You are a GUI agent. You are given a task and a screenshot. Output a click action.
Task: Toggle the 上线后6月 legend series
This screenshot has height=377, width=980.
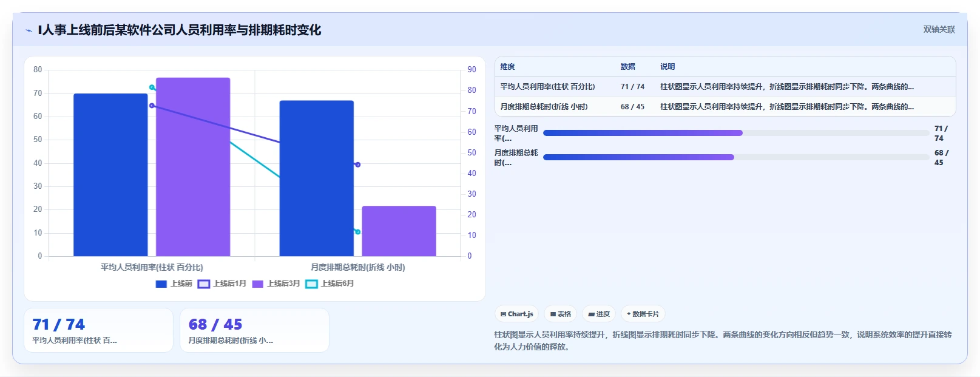click(x=329, y=284)
